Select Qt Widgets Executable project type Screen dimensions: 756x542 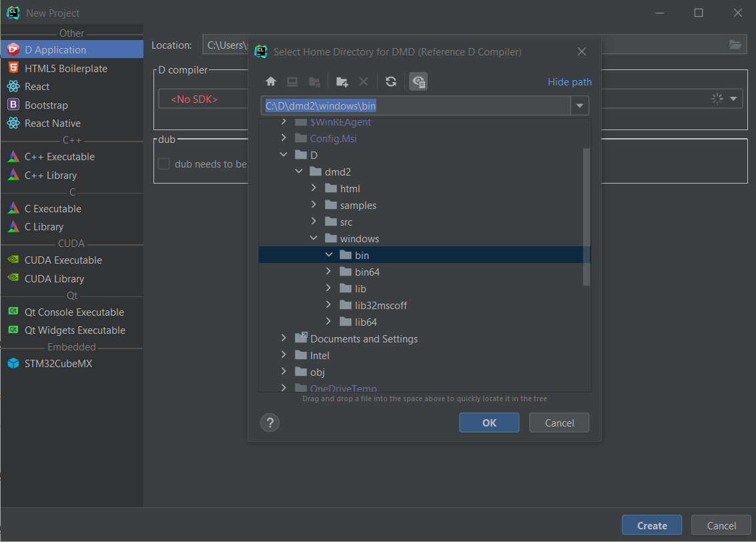tap(72, 330)
